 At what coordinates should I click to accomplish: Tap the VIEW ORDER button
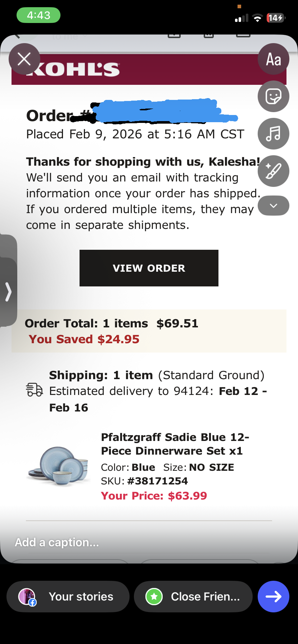[149, 268]
